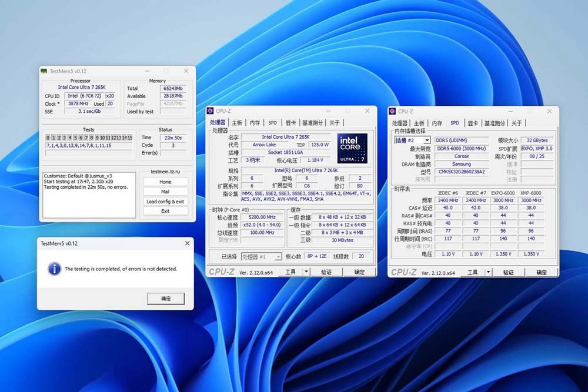Click 工具 button in right CPU-Z window

(473, 272)
